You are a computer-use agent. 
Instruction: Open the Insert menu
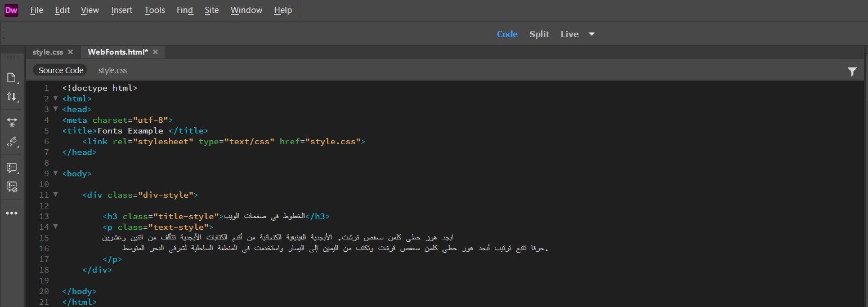[122, 10]
